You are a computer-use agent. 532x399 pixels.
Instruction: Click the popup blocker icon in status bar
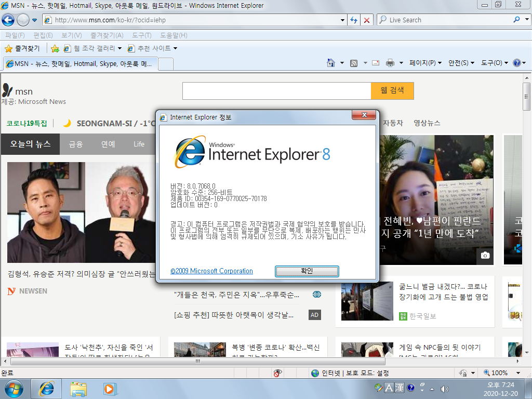tap(277, 373)
